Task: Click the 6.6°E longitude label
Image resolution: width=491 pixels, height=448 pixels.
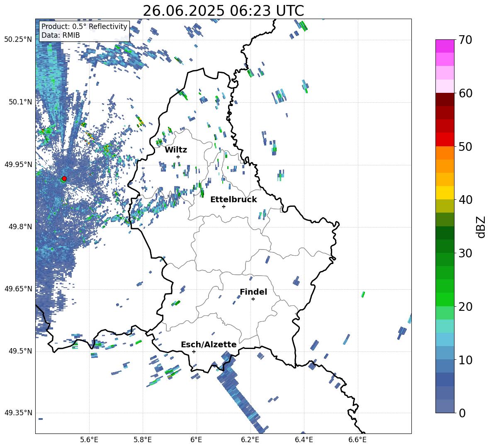Action: pyautogui.click(x=357, y=440)
